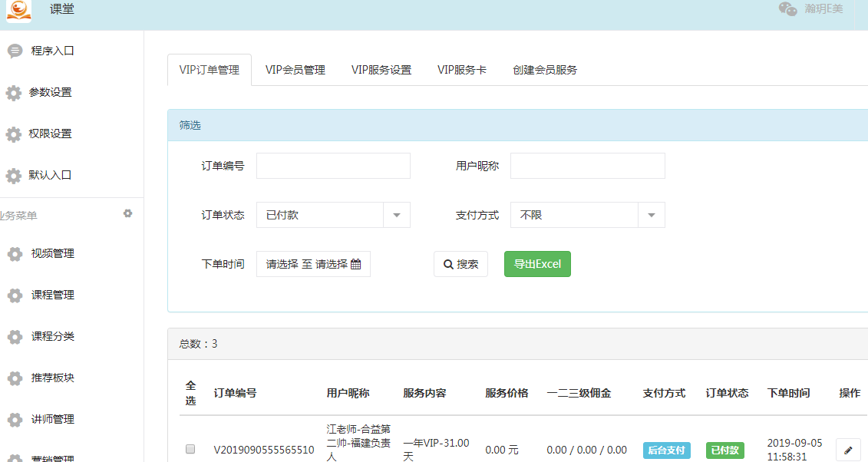The image size is (868, 462).
Task: Click the gear icon beside 参数设置
Action: coord(14,93)
